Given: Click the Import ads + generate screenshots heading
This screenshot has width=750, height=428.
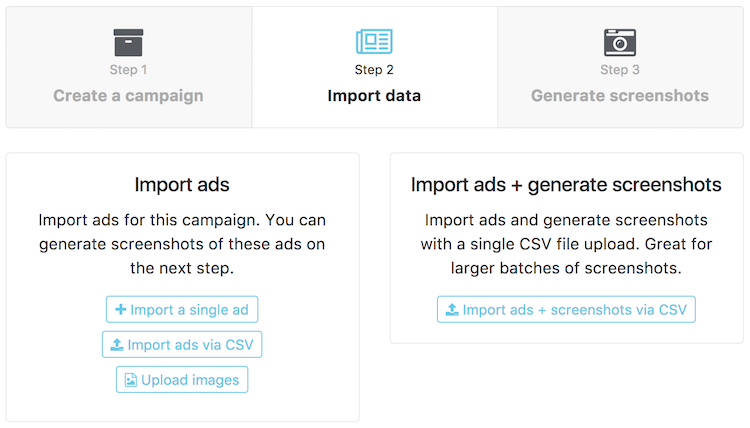Looking at the screenshot, I should tap(566, 185).
